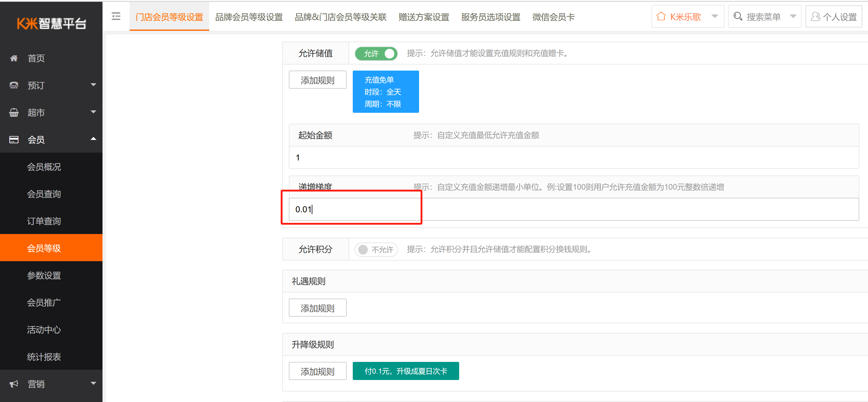The image size is (868, 402).
Task: Click the 起始金额 input field
Action: click(574, 157)
